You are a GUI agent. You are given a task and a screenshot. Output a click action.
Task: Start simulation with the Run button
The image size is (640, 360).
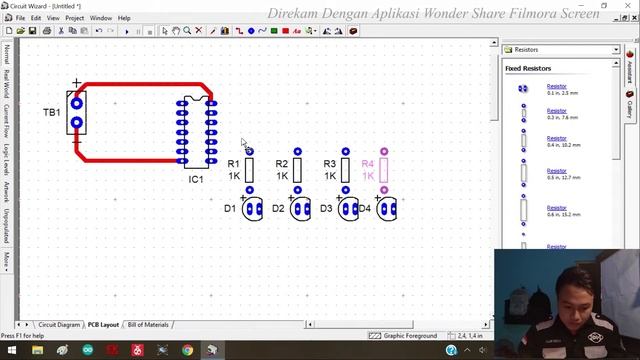coord(127,31)
